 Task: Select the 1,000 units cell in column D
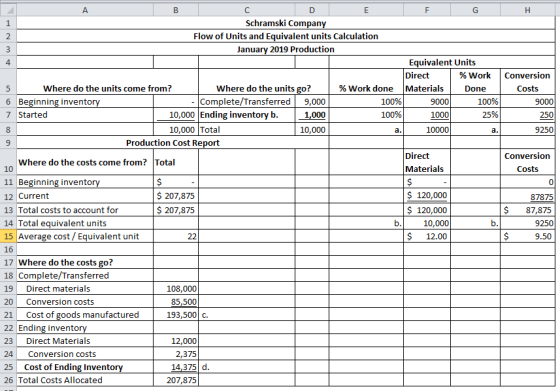coord(312,115)
